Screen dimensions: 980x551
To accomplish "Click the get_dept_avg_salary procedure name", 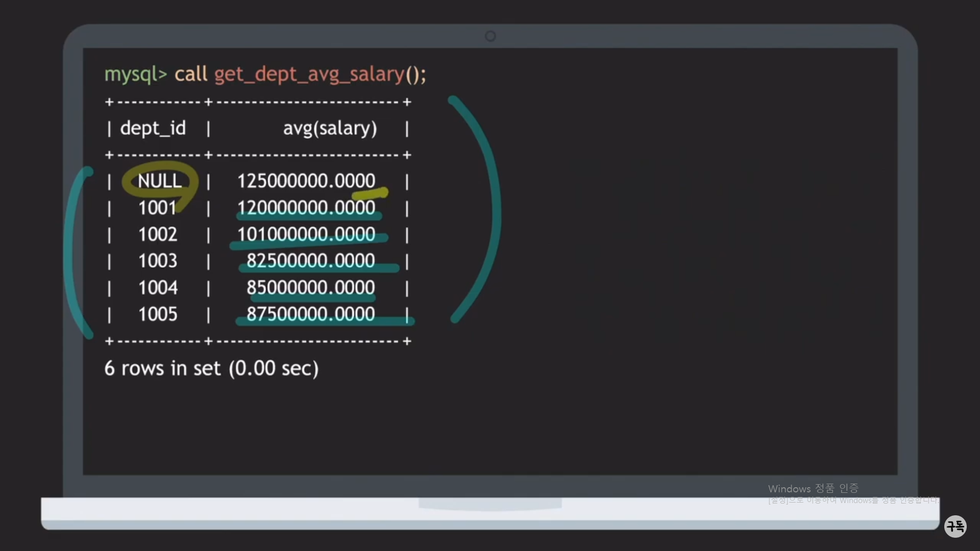I will pos(309,74).
